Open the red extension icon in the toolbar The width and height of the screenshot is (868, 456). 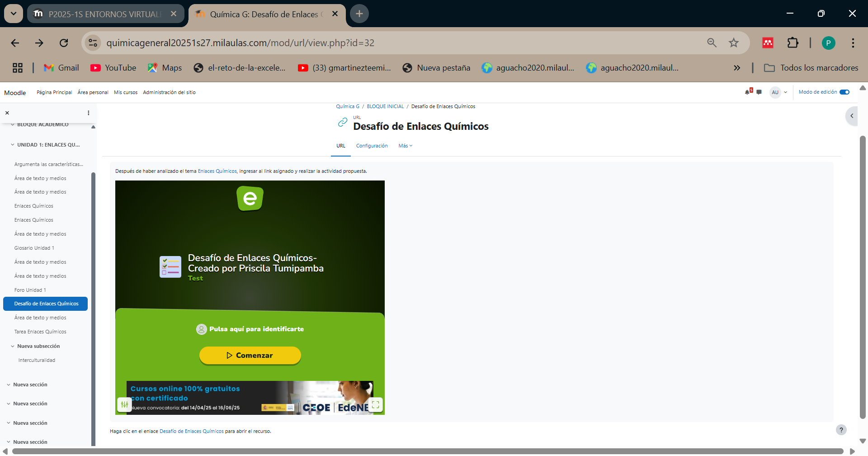click(768, 43)
